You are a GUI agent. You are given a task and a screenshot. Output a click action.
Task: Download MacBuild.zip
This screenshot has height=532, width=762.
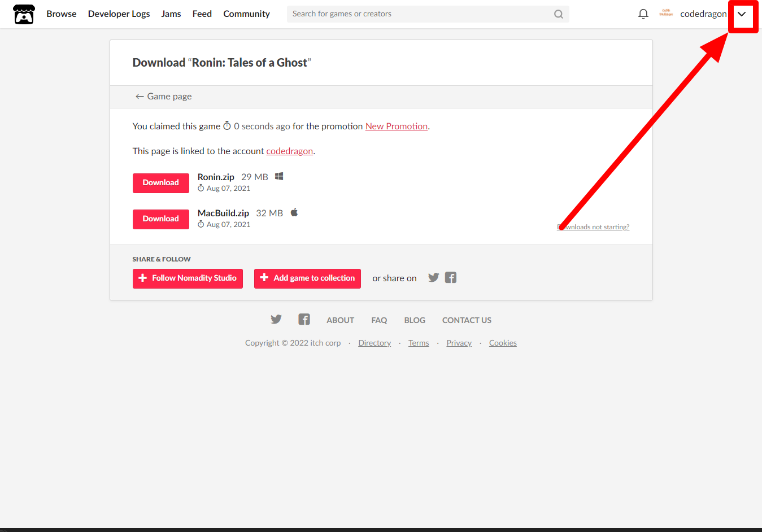[161, 219]
